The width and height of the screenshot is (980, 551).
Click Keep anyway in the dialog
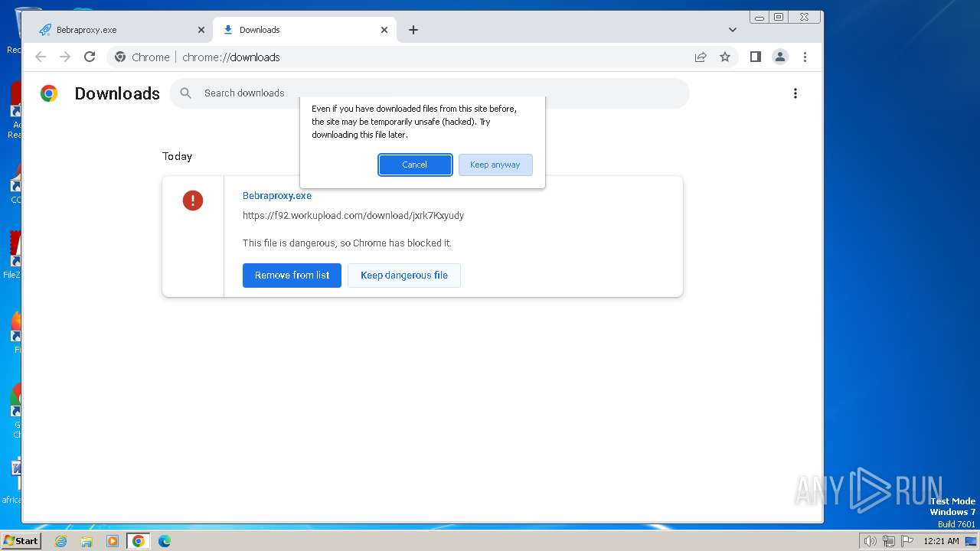tap(495, 165)
